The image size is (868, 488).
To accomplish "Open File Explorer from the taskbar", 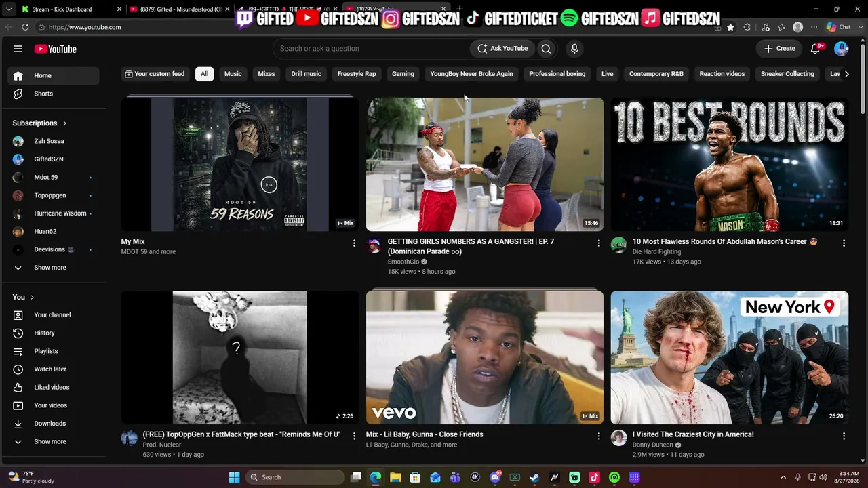I will [395, 477].
